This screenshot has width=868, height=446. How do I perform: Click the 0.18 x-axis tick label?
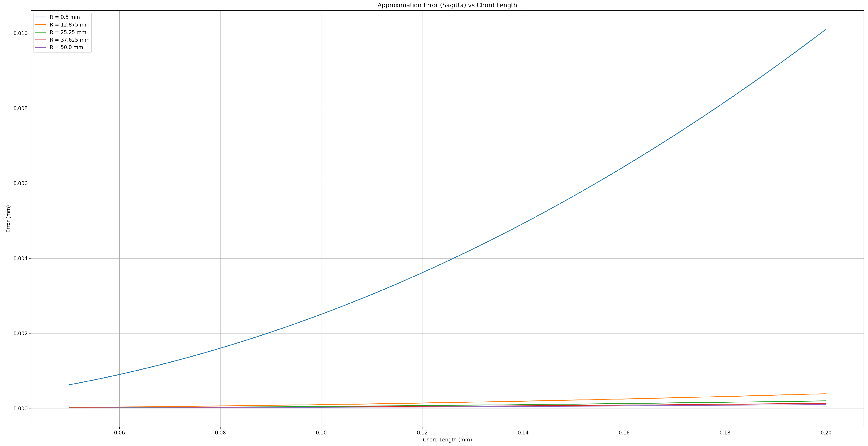(725, 433)
